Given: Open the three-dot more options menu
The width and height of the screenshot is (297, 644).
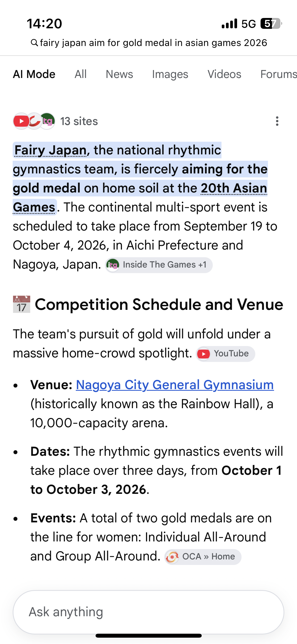Looking at the screenshot, I should [277, 121].
